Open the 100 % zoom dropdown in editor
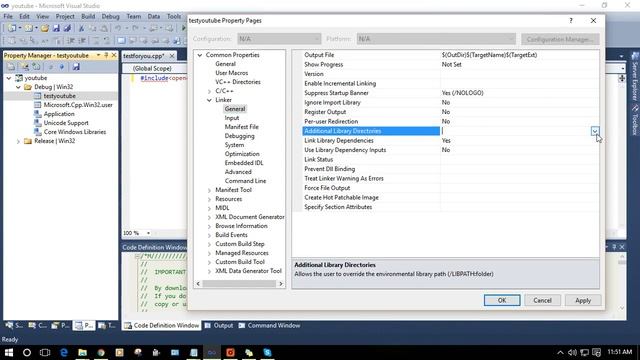This screenshot has width=640, height=360. point(148,233)
